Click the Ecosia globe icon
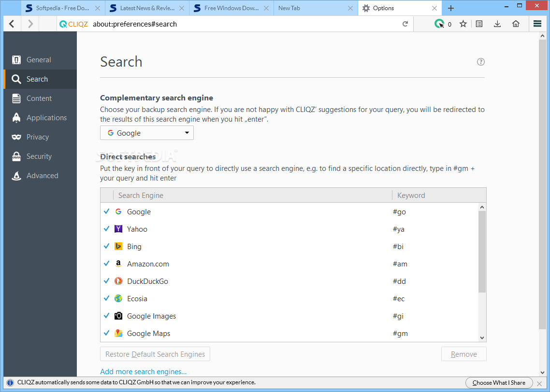 coord(118,298)
